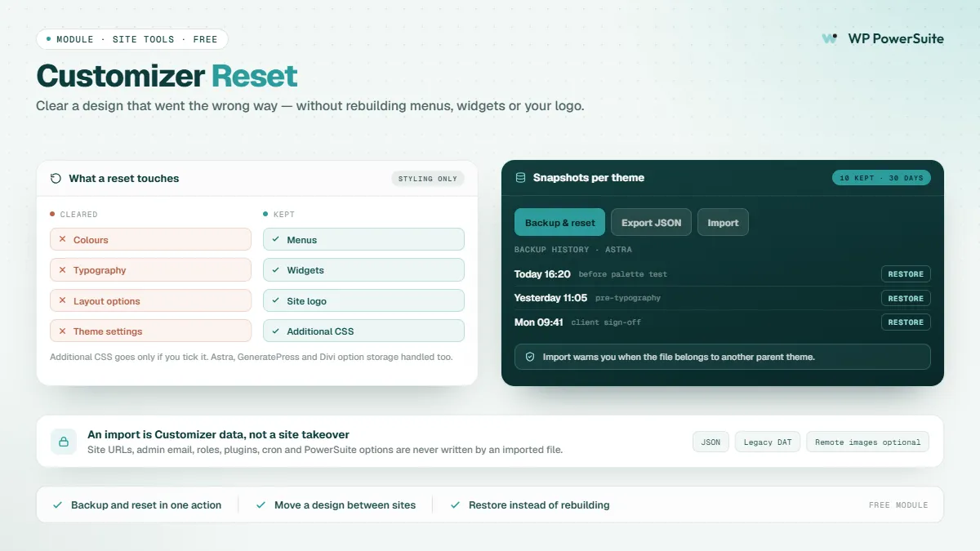Image resolution: width=980 pixels, height=551 pixels.
Task: Click the reset arrow icon beside What a reset touches
Action: point(56,178)
